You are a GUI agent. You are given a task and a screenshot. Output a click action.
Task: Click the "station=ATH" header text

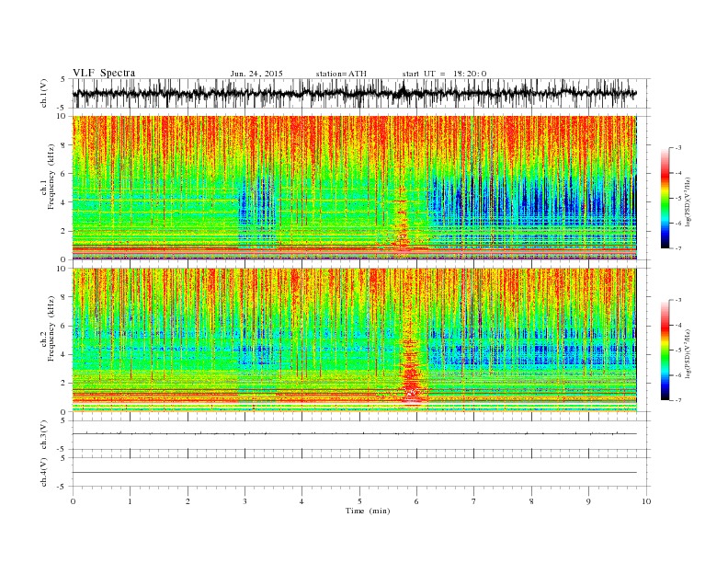point(341,74)
